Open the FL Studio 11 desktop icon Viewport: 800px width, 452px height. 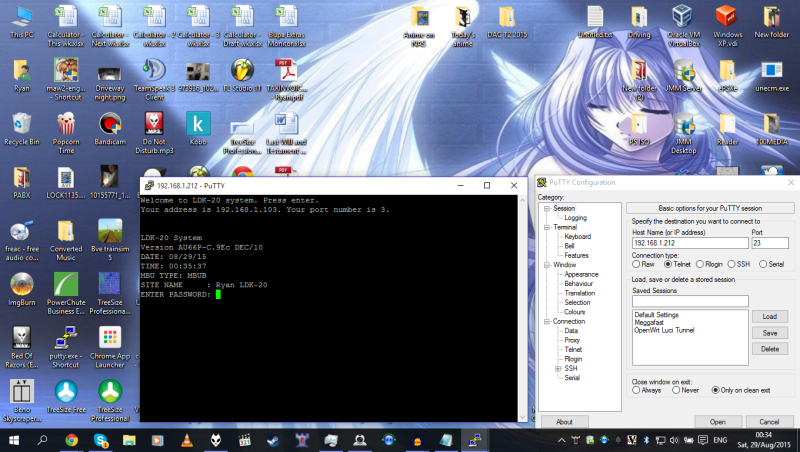[x=242, y=76]
